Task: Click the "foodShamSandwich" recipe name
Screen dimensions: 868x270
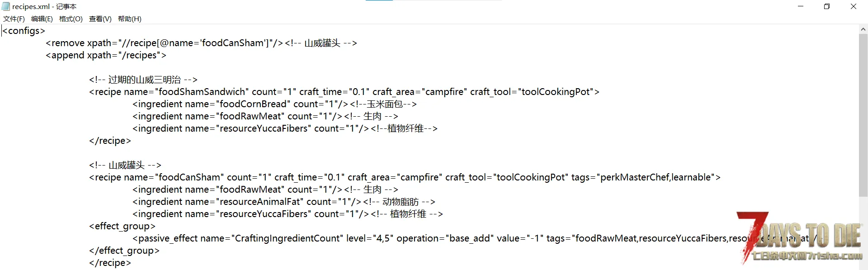Action: [202, 92]
